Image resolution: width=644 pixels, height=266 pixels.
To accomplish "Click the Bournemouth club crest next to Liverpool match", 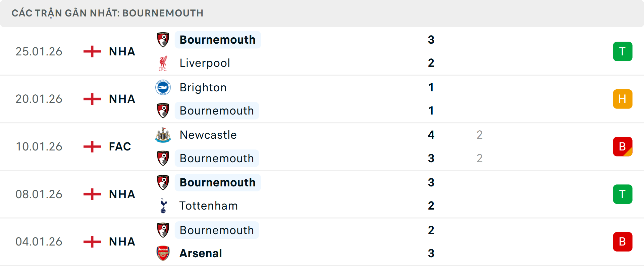I will 163,39.
